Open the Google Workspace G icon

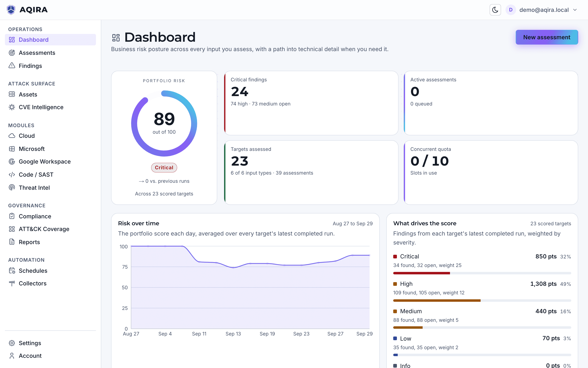(x=12, y=162)
